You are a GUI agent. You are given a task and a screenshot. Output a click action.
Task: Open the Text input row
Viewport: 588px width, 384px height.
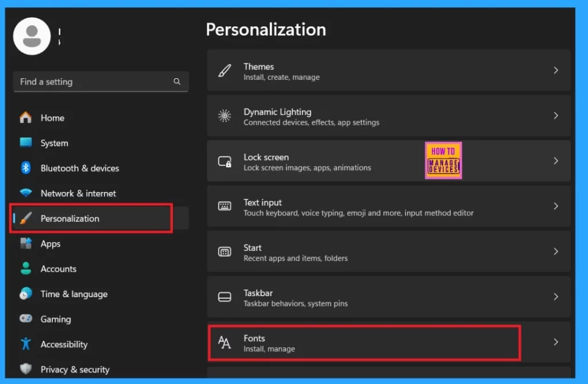389,206
